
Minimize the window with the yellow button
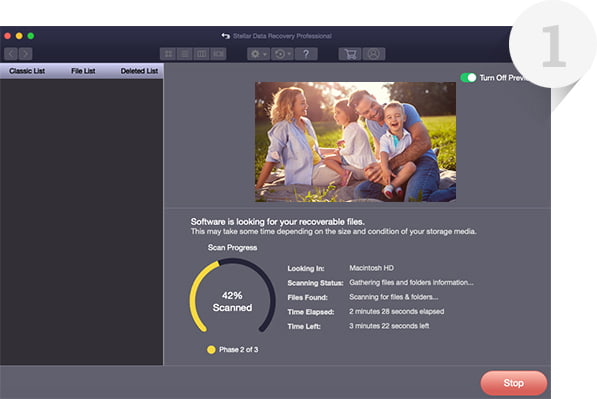[x=19, y=36]
